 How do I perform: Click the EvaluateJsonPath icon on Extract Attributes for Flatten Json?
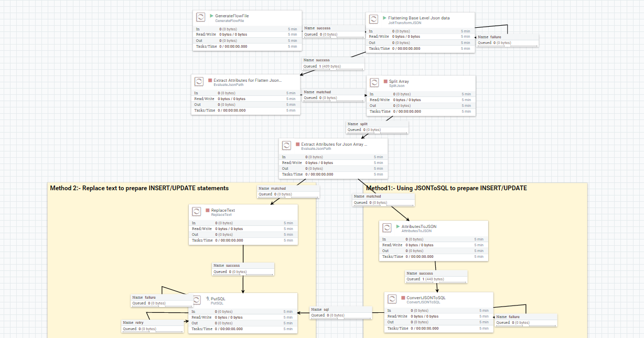(x=199, y=82)
